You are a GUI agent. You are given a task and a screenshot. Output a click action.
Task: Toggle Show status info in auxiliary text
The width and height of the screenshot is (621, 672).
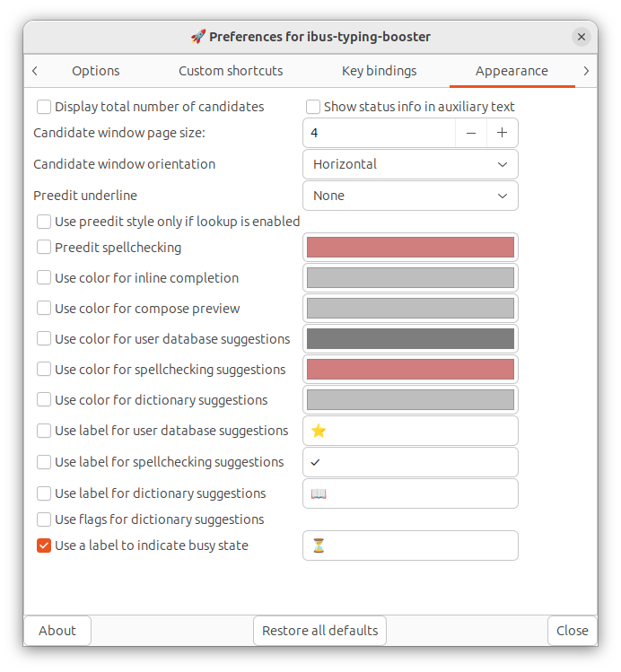[x=313, y=107]
